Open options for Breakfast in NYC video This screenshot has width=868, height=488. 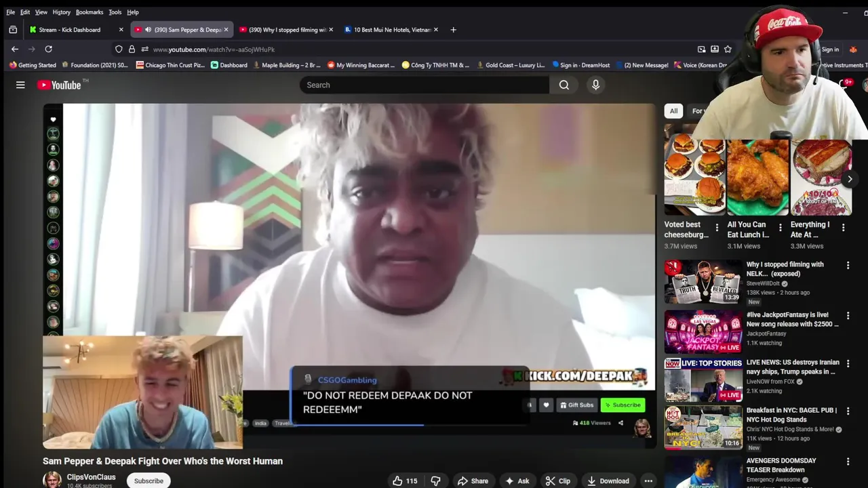848,411
